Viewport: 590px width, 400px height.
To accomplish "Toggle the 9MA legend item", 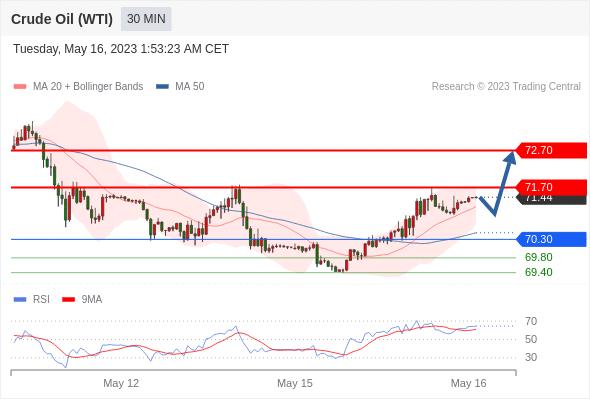I will [x=82, y=300].
